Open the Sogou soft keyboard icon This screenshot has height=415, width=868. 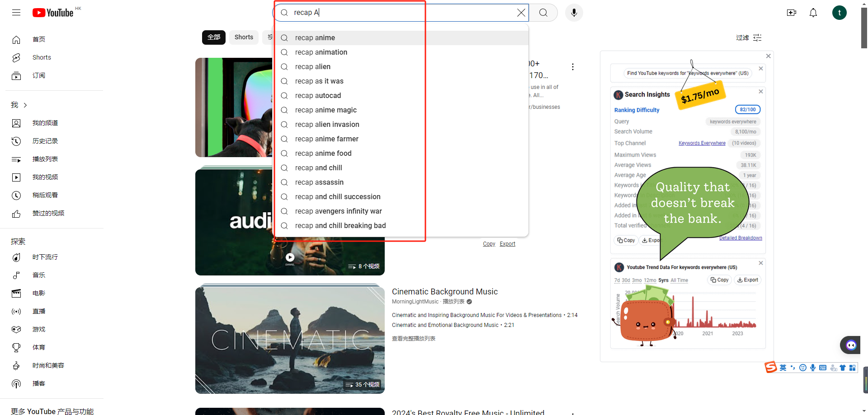coord(823,368)
